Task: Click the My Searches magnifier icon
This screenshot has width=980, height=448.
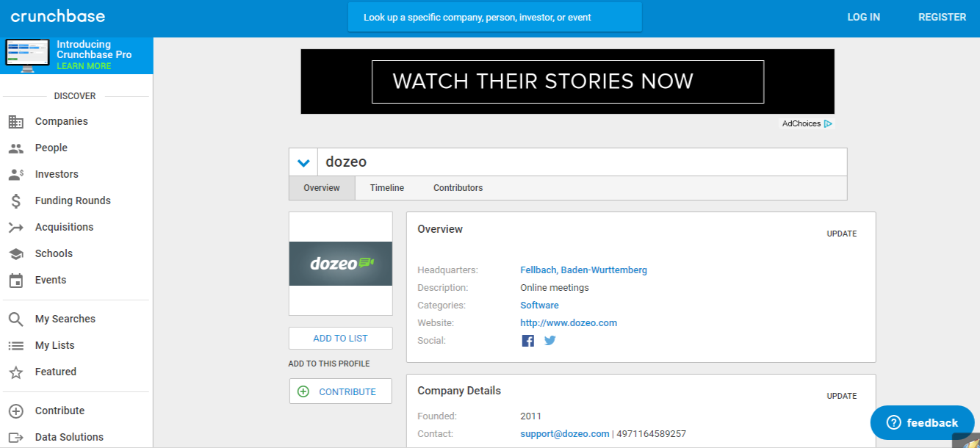Action: click(15, 319)
